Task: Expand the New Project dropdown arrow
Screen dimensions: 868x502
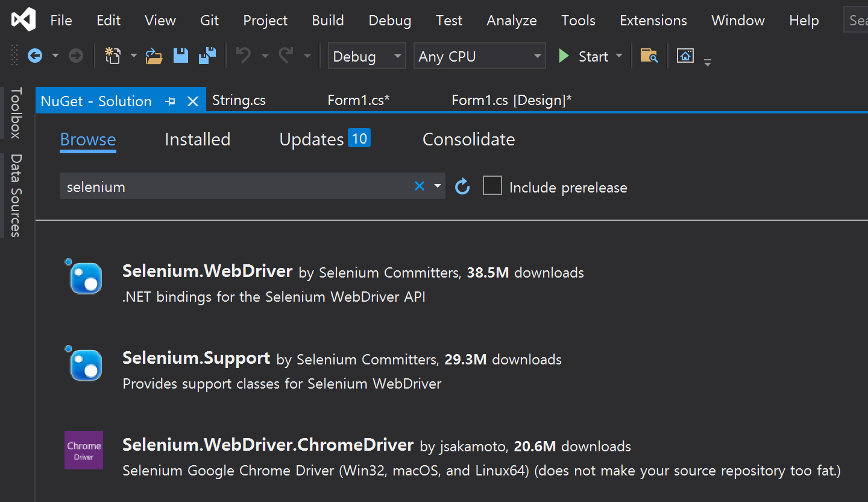Action: click(134, 56)
